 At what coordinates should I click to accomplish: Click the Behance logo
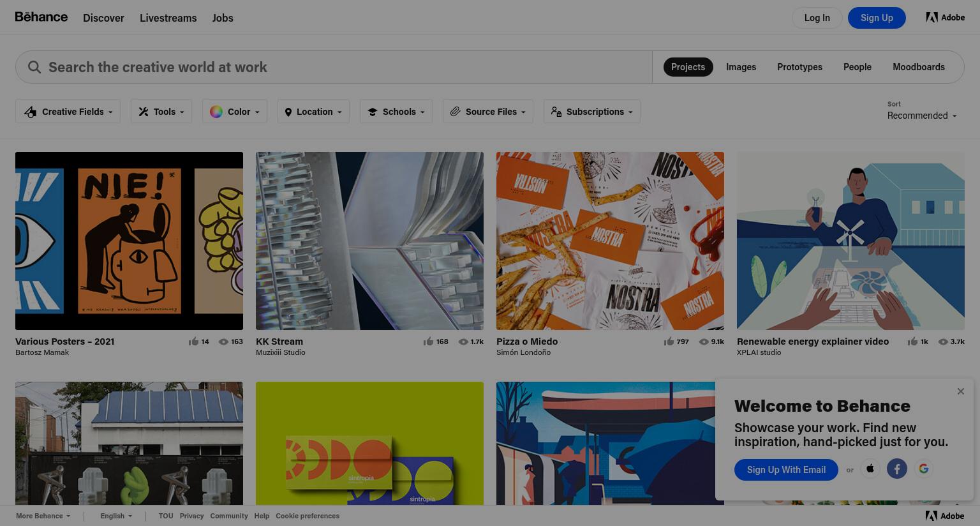(x=41, y=17)
